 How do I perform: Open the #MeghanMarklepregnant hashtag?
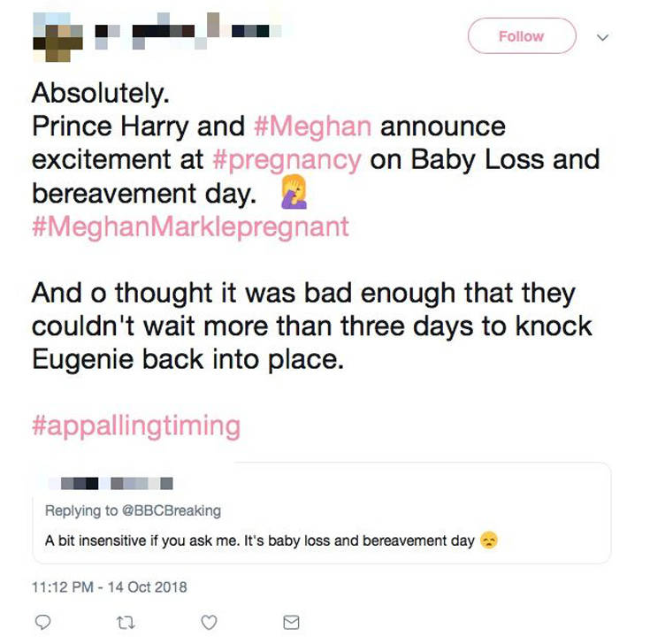click(190, 226)
